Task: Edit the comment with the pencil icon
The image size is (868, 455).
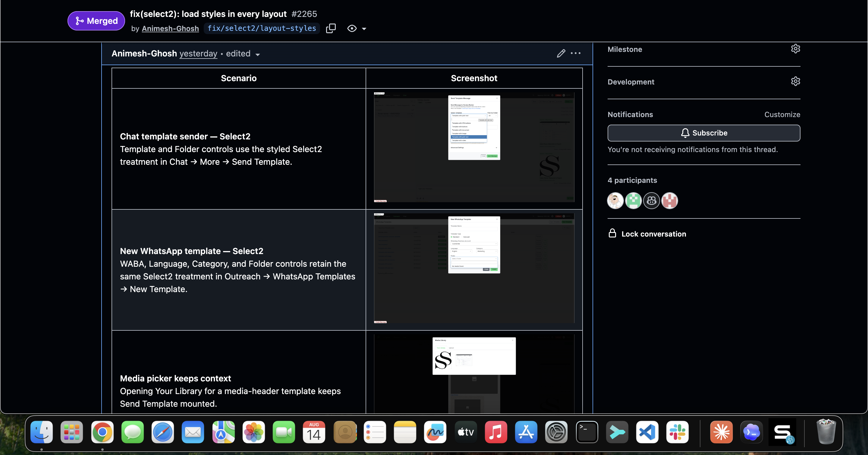Action: tap(561, 53)
